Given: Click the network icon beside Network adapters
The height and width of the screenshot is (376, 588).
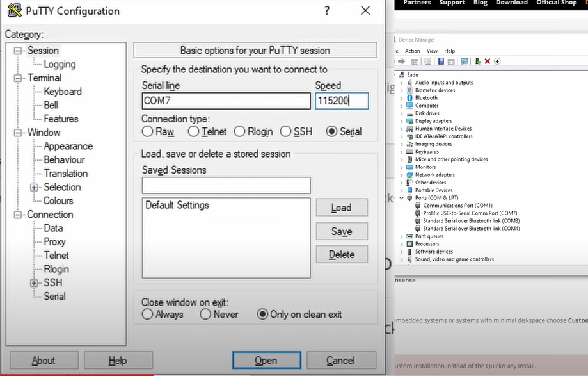Looking at the screenshot, I should pos(410,174).
